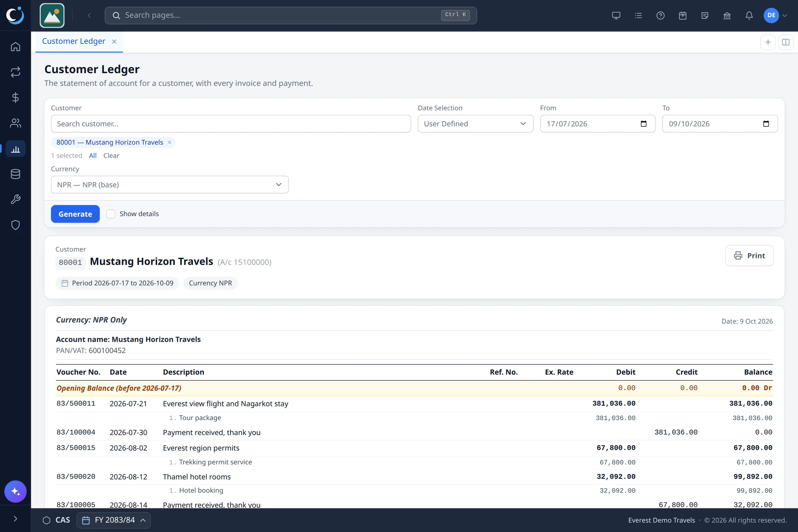Expand the DE user profile menu
798x532 pixels.
775,15
